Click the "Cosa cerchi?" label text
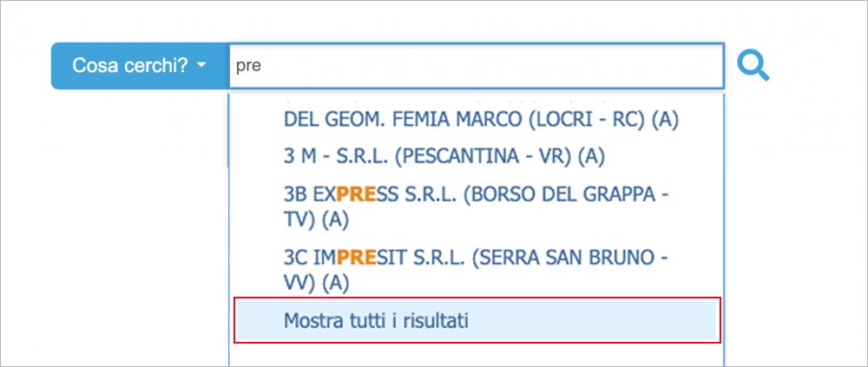This screenshot has width=868, height=367. (x=129, y=66)
